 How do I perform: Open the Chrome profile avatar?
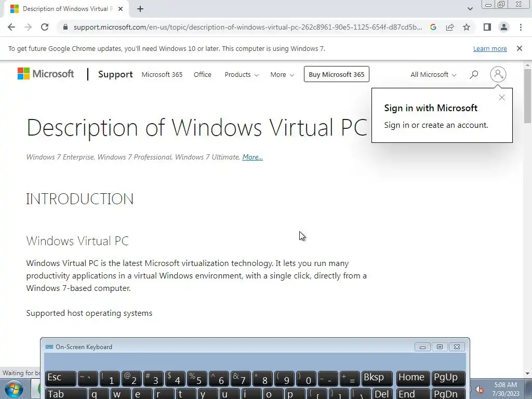[x=504, y=27]
